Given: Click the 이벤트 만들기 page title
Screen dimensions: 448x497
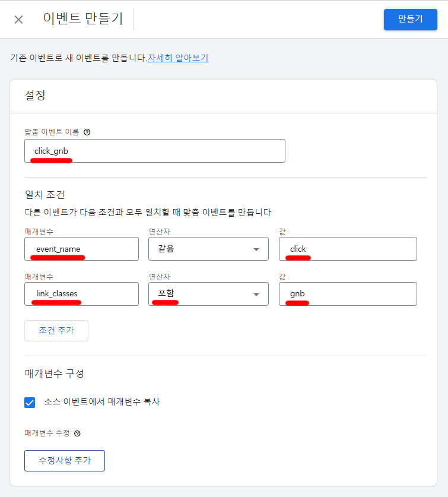Looking at the screenshot, I should [83, 19].
